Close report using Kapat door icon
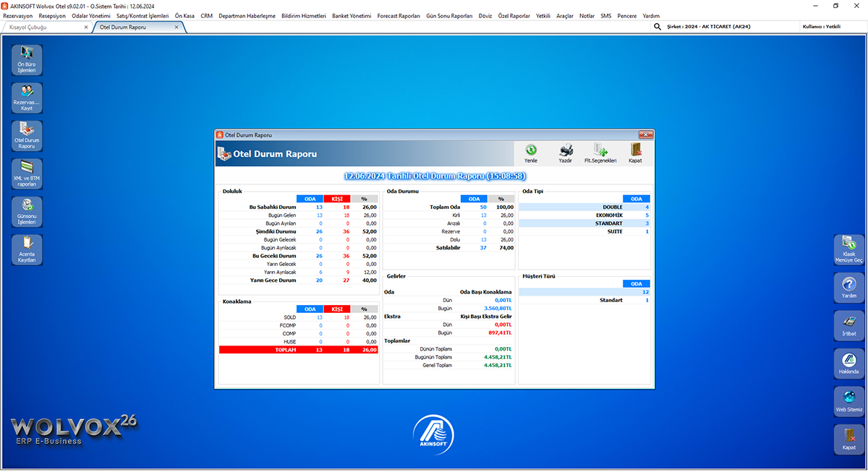Viewport: 868px width, 472px height. (635, 153)
